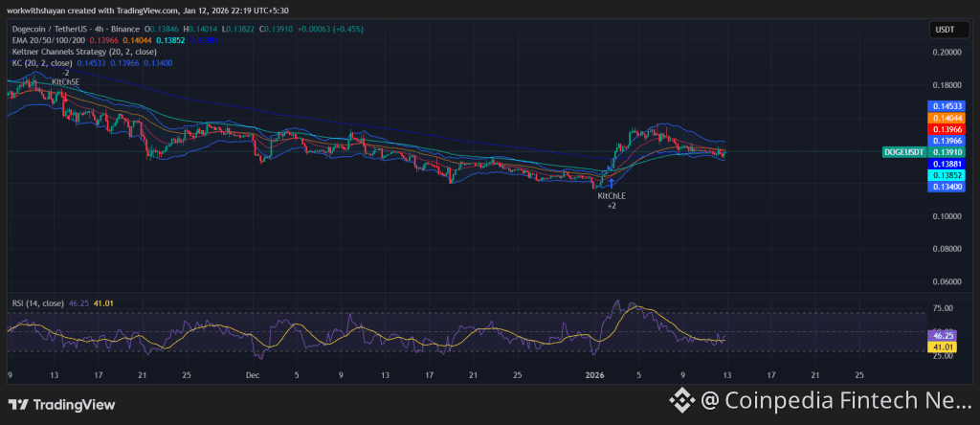Image resolution: width=980 pixels, height=425 pixels.
Task: Click the KltChSE short-entry marker label
Action: (65, 82)
